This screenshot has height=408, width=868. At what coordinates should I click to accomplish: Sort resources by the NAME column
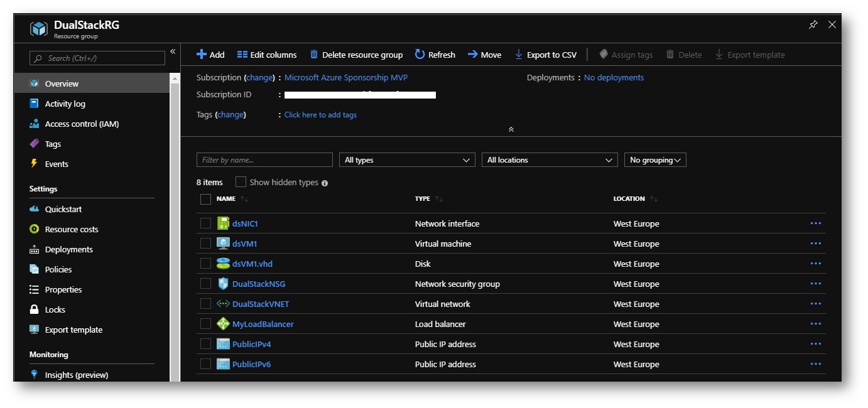[x=232, y=199]
